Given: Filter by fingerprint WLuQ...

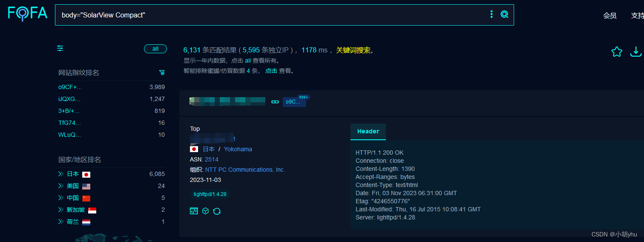Looking at the screenshot, I should click(70, 135).
